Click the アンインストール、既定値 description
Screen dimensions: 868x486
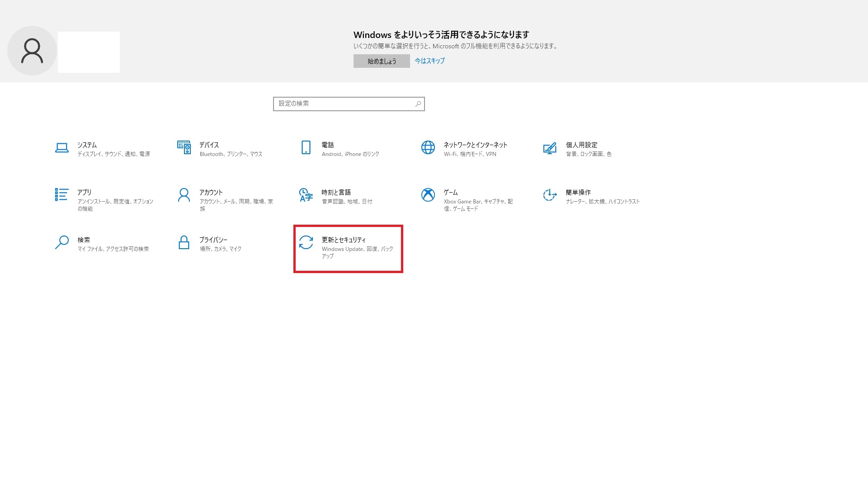[x=115, y=205]
